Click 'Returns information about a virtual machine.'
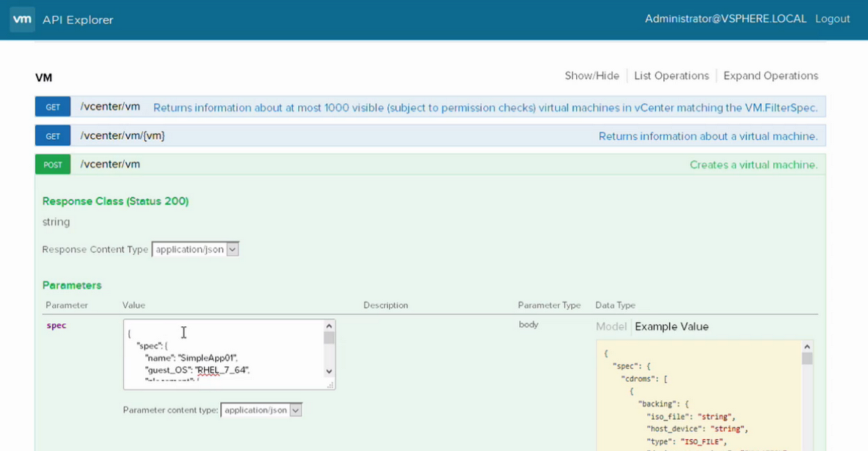The height and width of the screenshot is (451, 868). [x=708, y=136]
